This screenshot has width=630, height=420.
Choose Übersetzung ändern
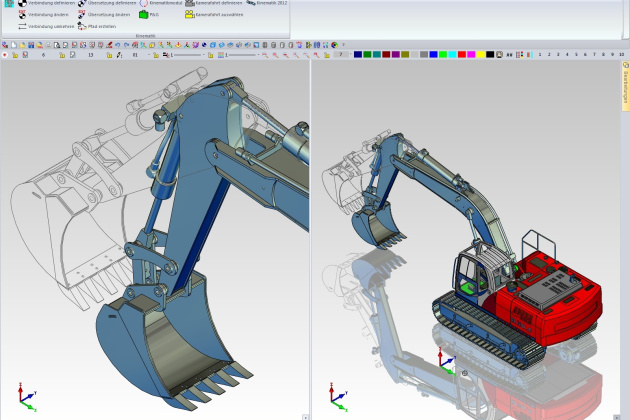tap(108, 15)
